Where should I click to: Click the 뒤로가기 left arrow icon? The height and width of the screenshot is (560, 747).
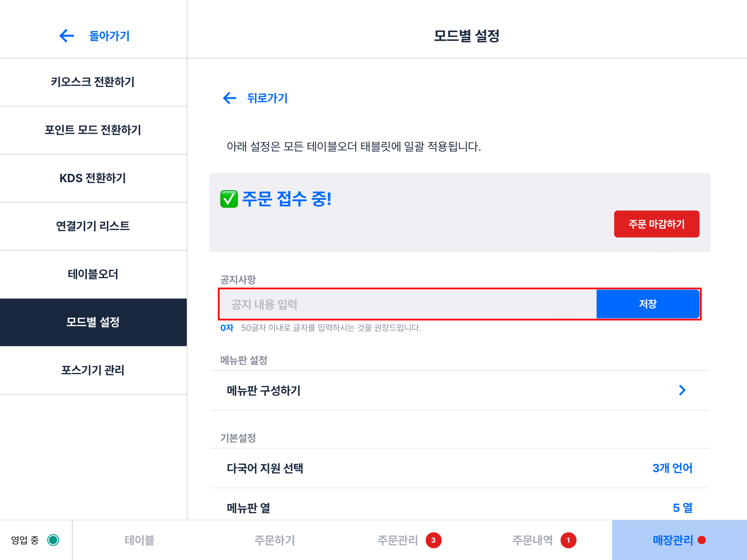(x=230, y=98)
